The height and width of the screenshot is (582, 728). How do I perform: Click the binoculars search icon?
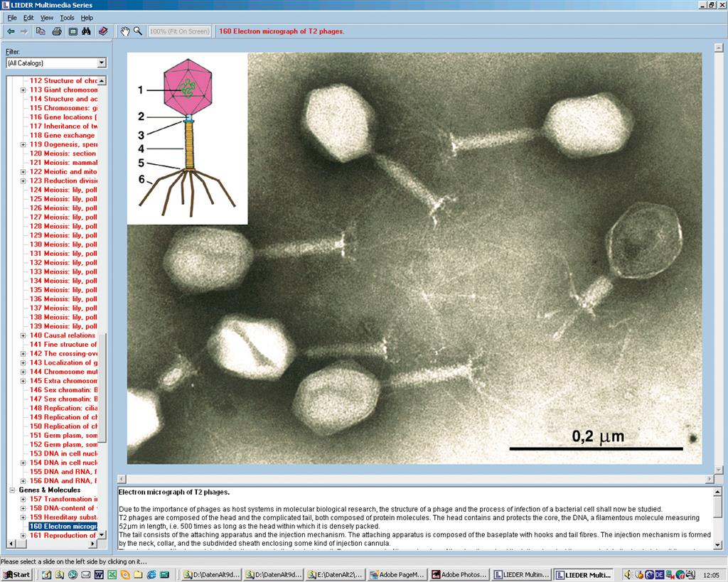(x=87, y=31)
